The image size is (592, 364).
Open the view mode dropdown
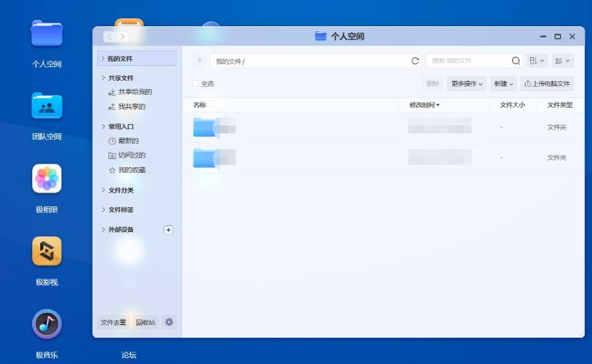coord(562,60)
